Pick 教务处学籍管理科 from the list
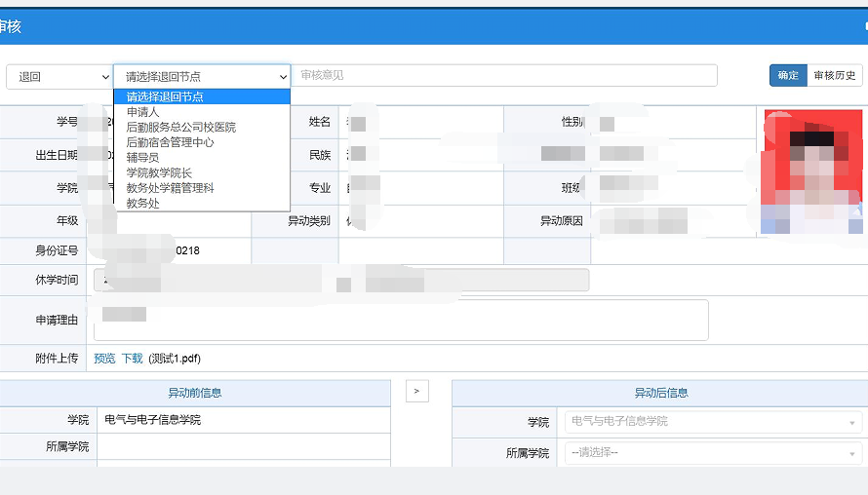 (x=170, y=188)
